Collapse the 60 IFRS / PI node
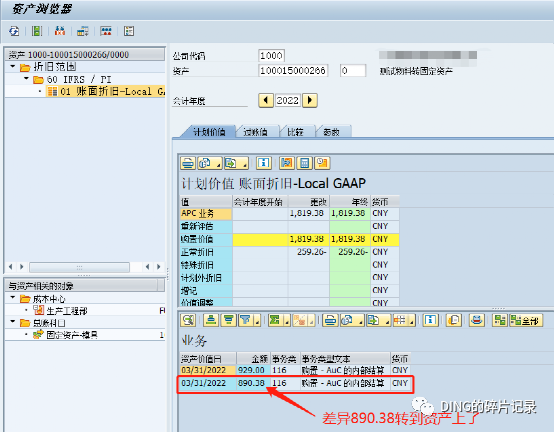 26,79
